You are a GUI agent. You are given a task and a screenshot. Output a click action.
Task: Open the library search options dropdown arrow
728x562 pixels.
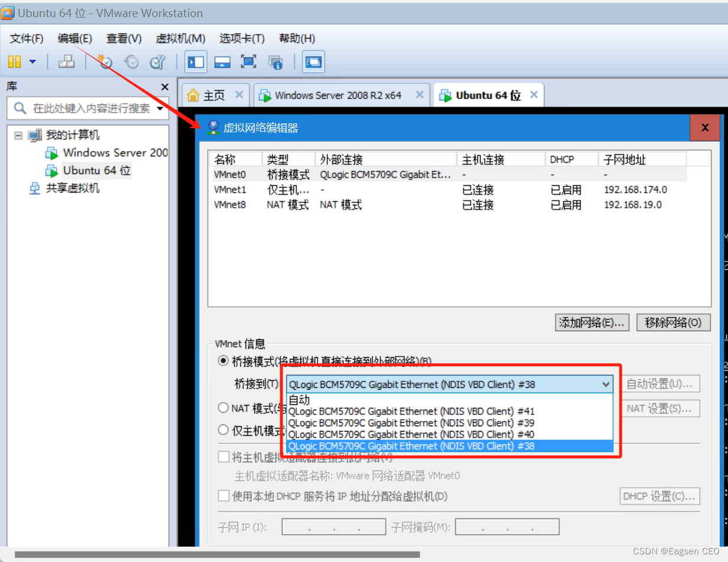click(160, 109)
